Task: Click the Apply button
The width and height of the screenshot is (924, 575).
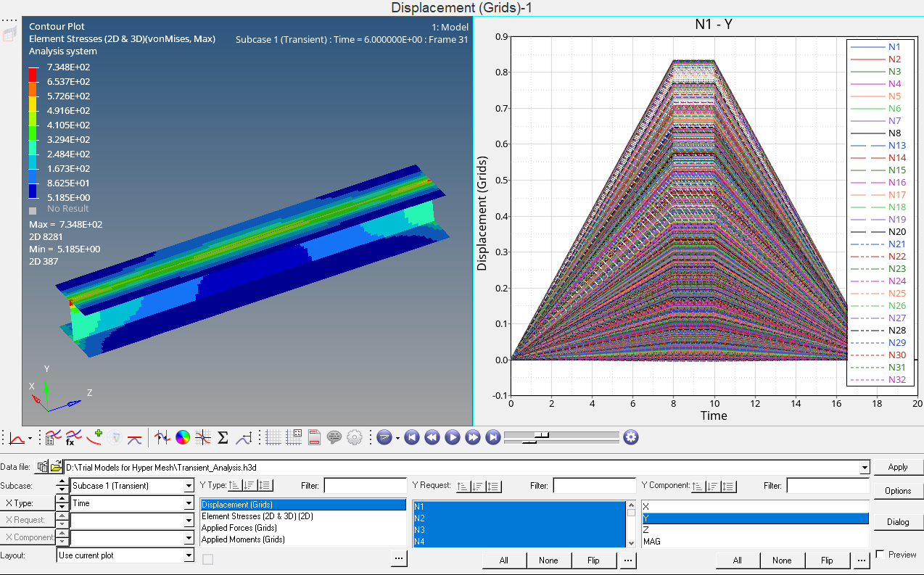Action: tap(898, 467)
